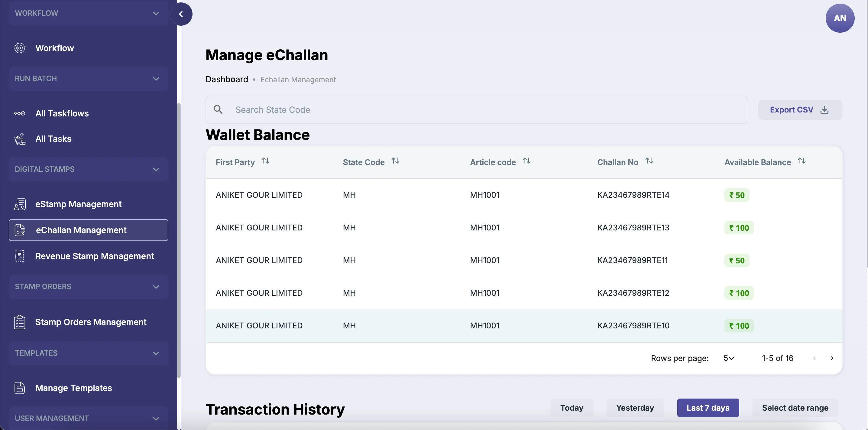Collapse the sidebar with the arrow button
Screen dimensions: 868x430
[x=181, y=14]
